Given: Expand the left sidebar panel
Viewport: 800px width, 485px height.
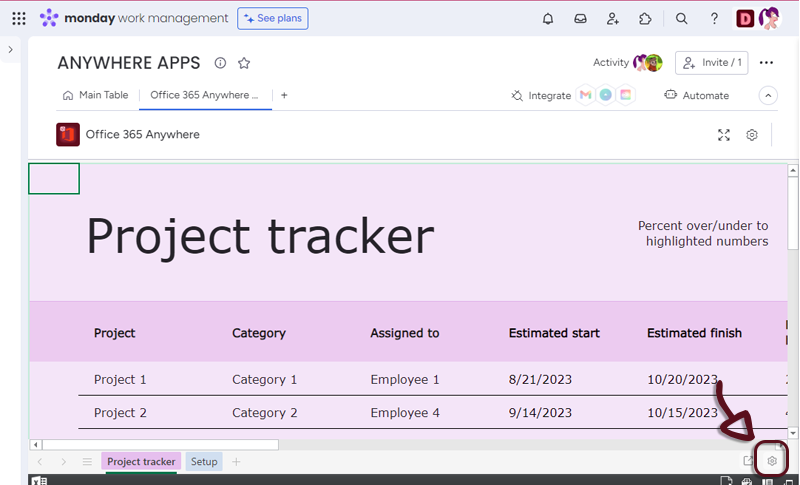Looking at the screenshot, I should (10, 49).
